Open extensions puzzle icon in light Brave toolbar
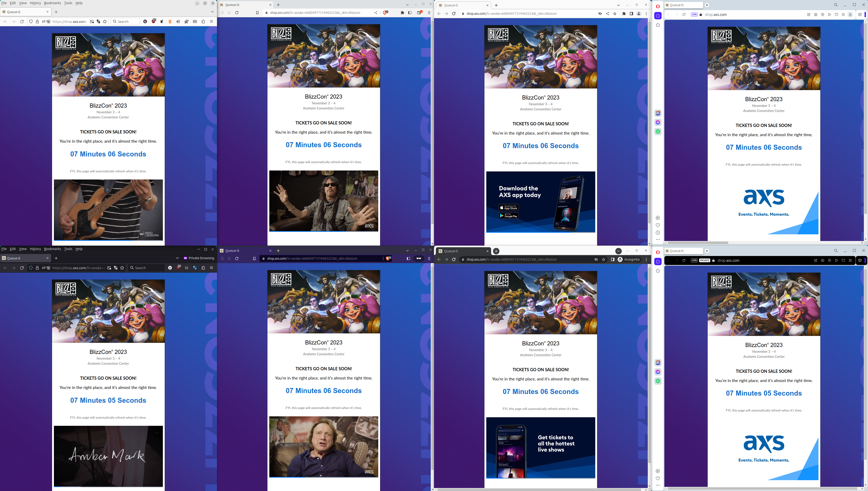This screenshot has height=491, width=868. [x=402, y=13]
